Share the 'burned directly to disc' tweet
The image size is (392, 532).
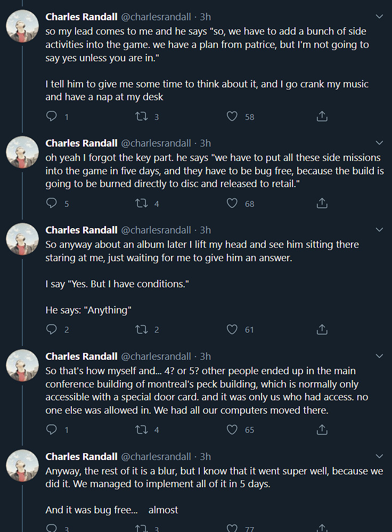322,203
